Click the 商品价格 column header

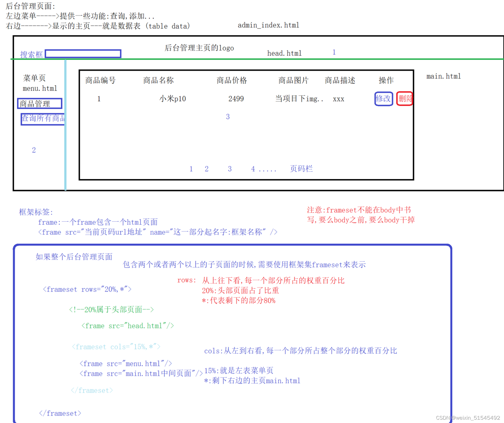232,80
